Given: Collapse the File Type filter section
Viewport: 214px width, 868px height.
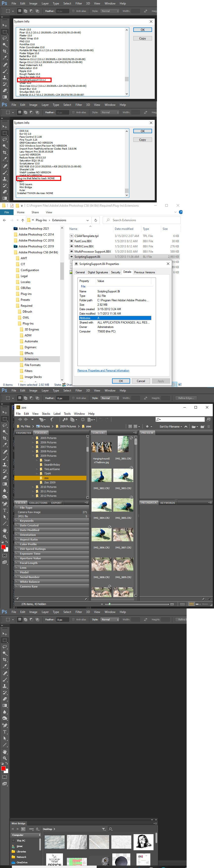Looking at the screenshot, I should point(17,507).
